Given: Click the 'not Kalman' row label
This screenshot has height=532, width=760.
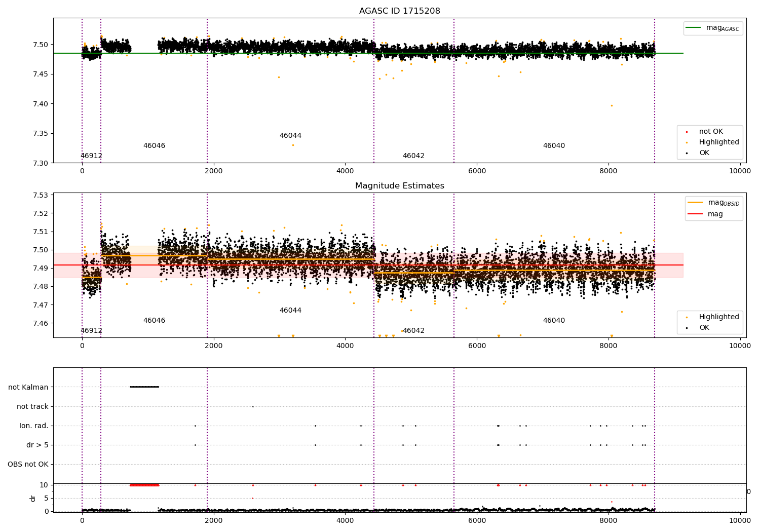Looking at the screenshot, I should [28, 387].
